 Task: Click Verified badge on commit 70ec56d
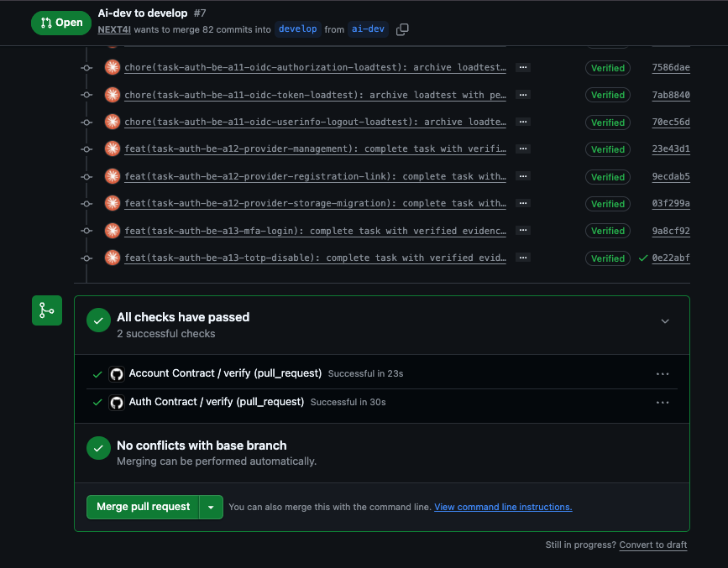tap(608, 122)
